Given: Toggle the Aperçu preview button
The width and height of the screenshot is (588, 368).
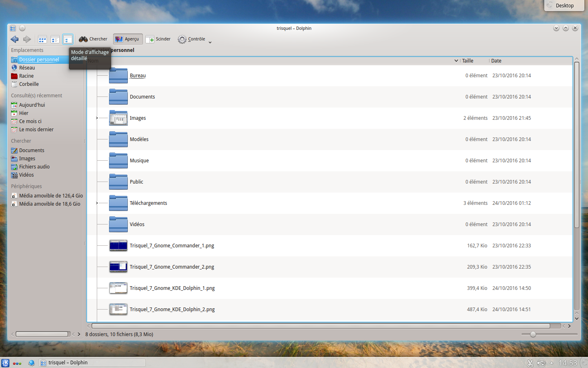Looking at the screenshot, I should click(x=127, y=39).
